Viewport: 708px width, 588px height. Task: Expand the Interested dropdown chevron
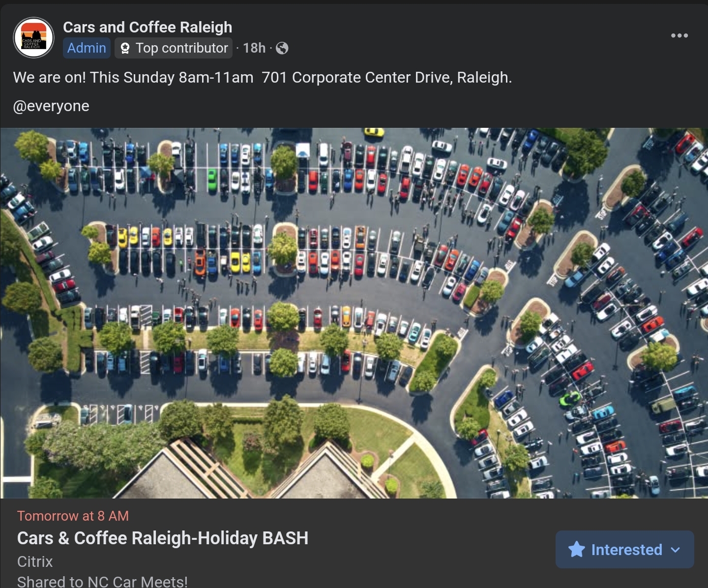pos(676,550)
